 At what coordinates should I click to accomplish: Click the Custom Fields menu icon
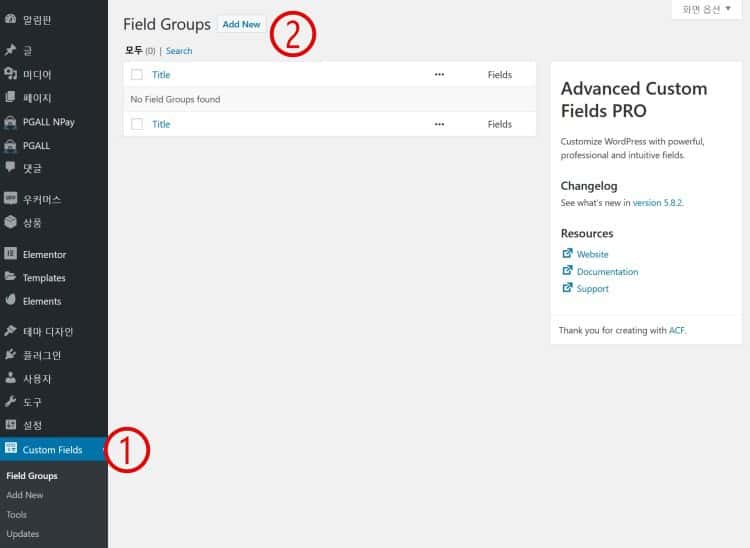pyautogui.click(x=10, y=449)
